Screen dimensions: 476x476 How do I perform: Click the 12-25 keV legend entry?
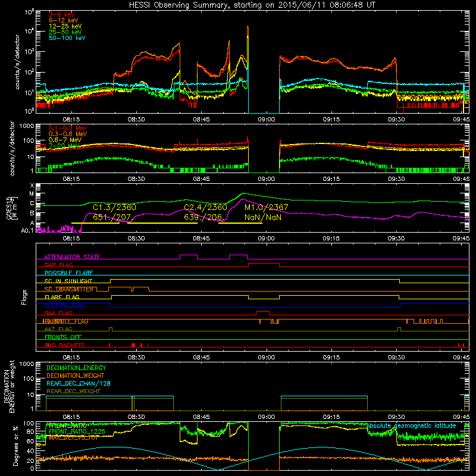pyautogui.click(x=65, y=26)
